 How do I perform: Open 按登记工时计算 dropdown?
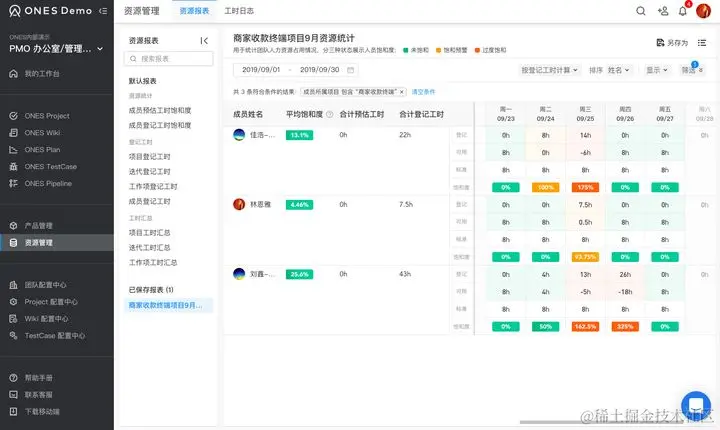coord(549,70)
